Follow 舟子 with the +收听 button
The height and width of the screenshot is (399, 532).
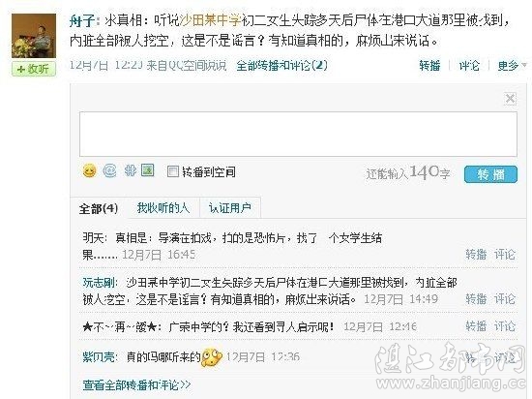pos(34,69)
